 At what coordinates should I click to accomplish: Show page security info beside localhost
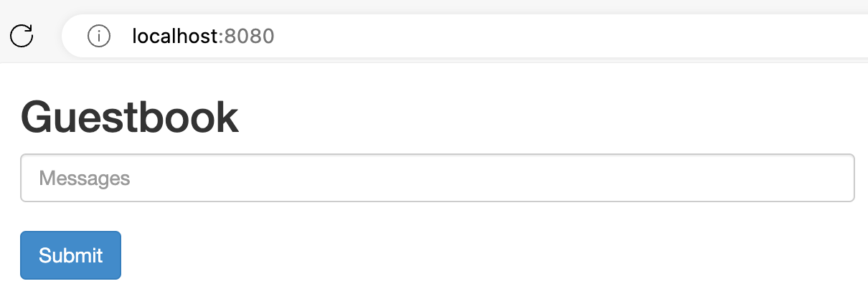point(98,35)
